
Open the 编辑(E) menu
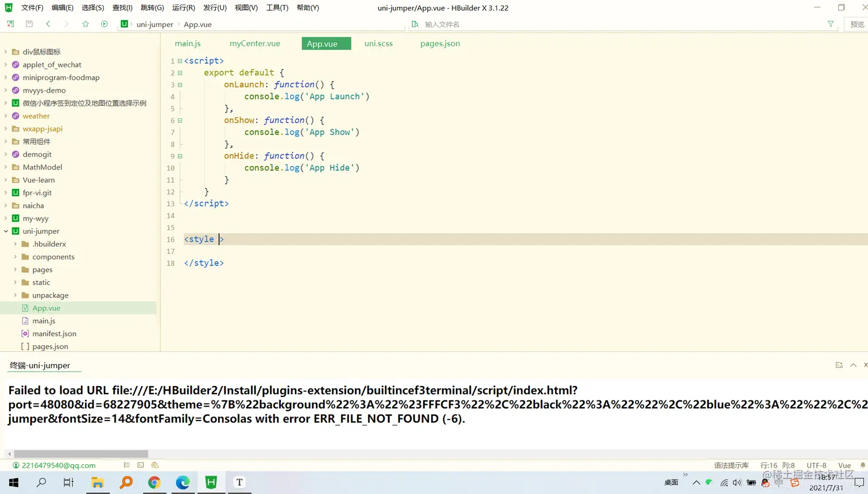pyautogui.click(x=62, y=7)
